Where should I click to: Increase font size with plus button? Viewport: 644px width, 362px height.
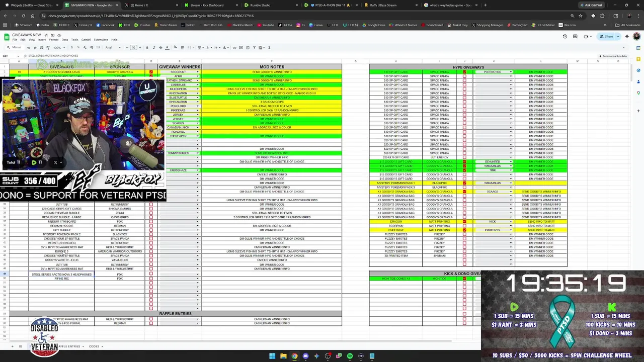[140, 48]
